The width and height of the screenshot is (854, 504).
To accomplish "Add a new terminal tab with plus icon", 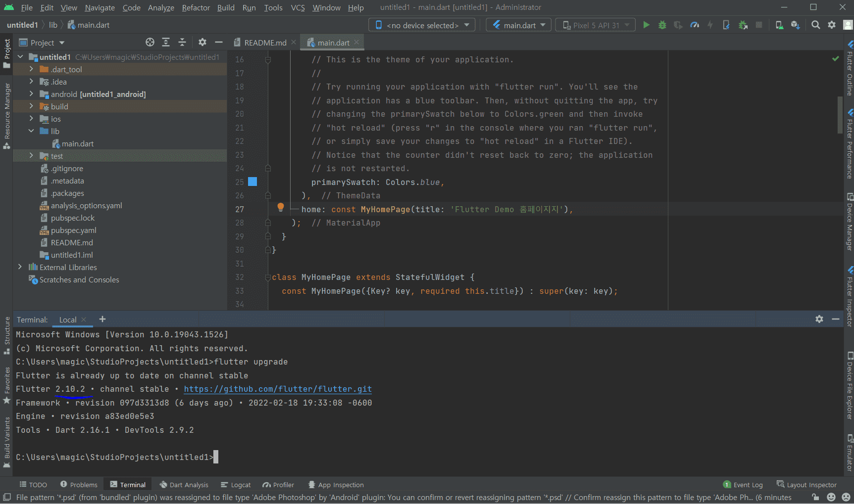I will [102, 320].
